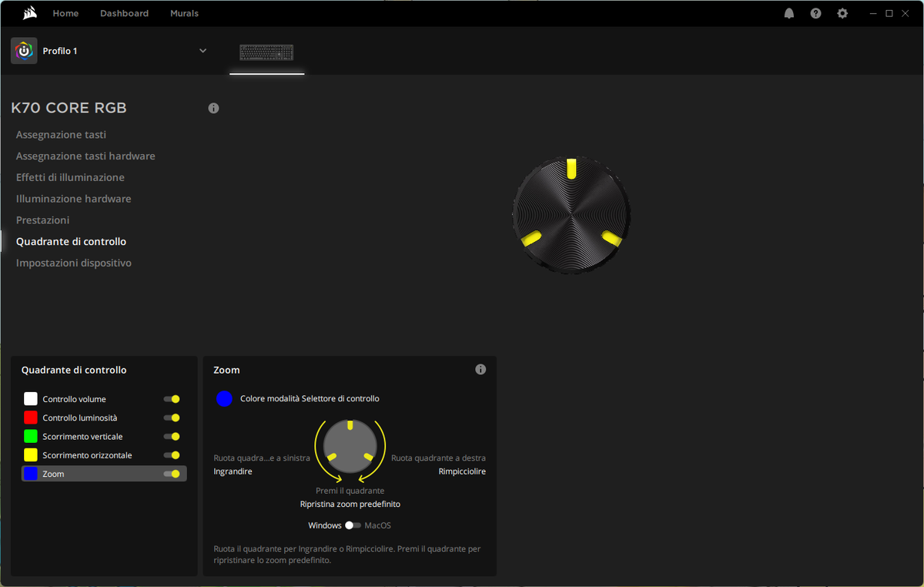Screen dimensions: 924x587
Task: Open Impostazioni dispositivo section
Action: [x=73, y=263]
